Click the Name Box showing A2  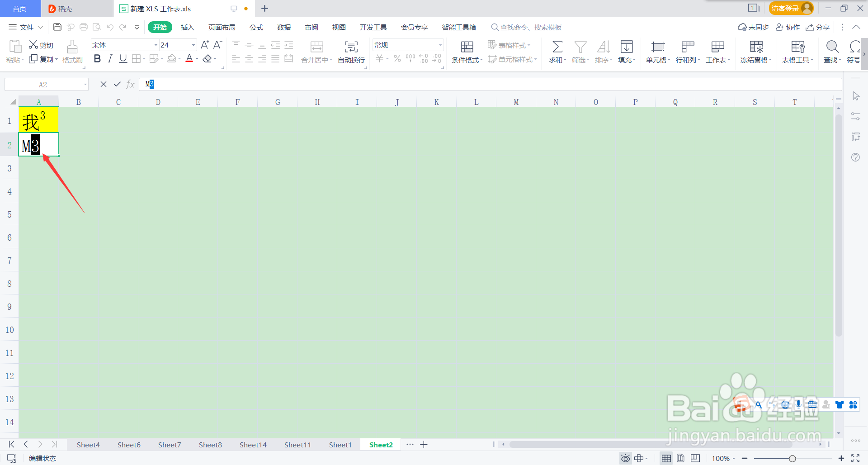click(43, 85)
